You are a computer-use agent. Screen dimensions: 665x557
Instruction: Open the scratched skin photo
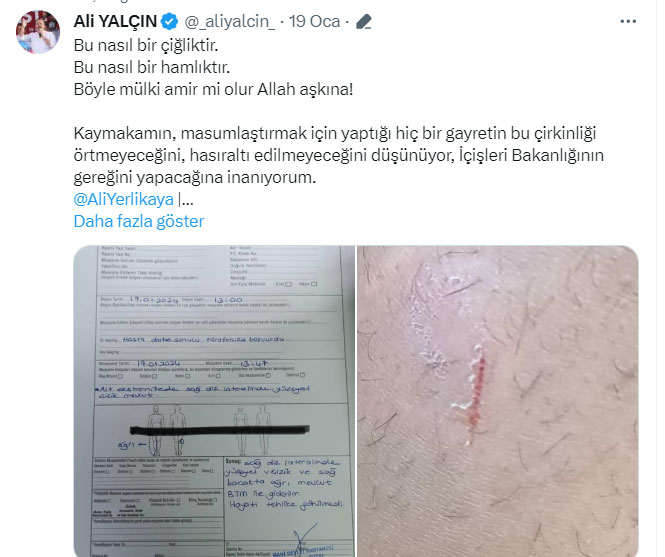(498, 401)
